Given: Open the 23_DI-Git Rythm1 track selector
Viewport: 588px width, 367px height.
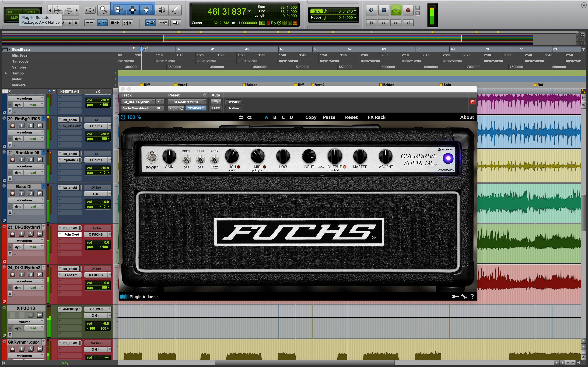Looking at the screenshot, I should coord(138,102).
